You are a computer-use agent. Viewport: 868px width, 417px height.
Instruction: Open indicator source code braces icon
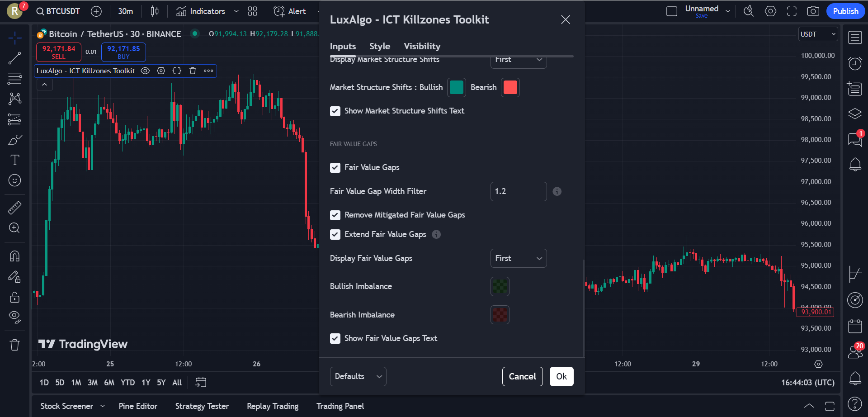click(177, 71)
